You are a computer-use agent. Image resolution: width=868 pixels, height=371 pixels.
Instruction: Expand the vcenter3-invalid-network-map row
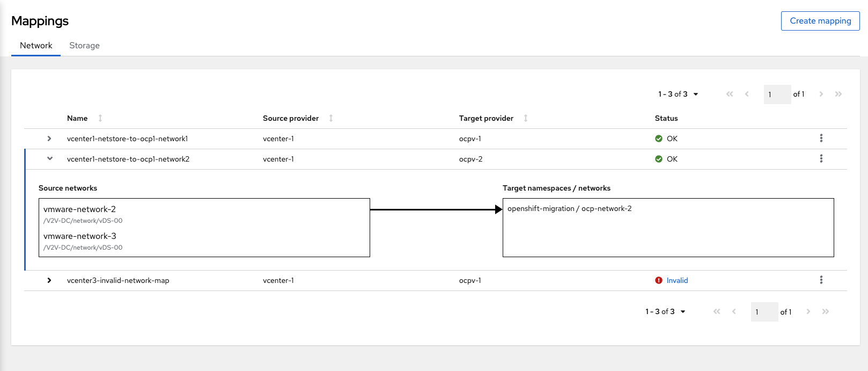[49, 280]
